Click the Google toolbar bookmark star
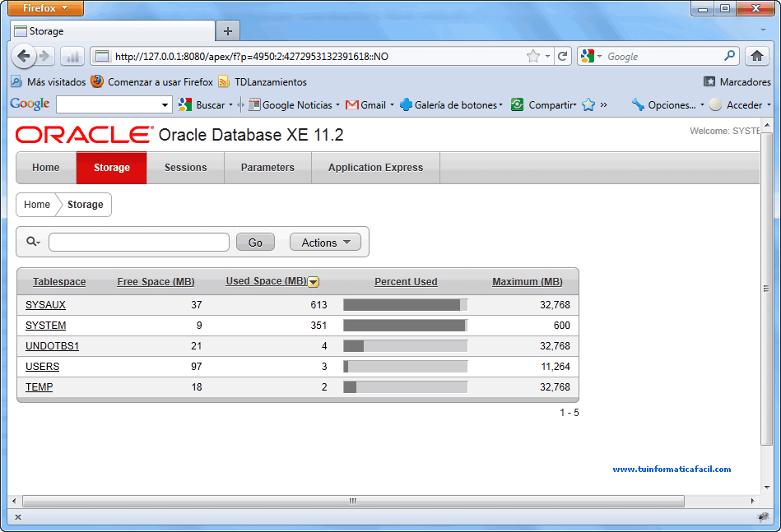Screen dimensions: 781x532 click(x=588, y=104)
